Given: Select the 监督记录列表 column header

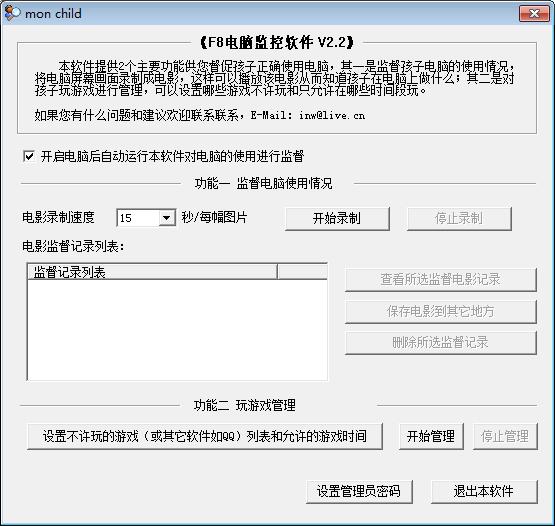Looking at the screenshot, I should (x=152, y=272).
